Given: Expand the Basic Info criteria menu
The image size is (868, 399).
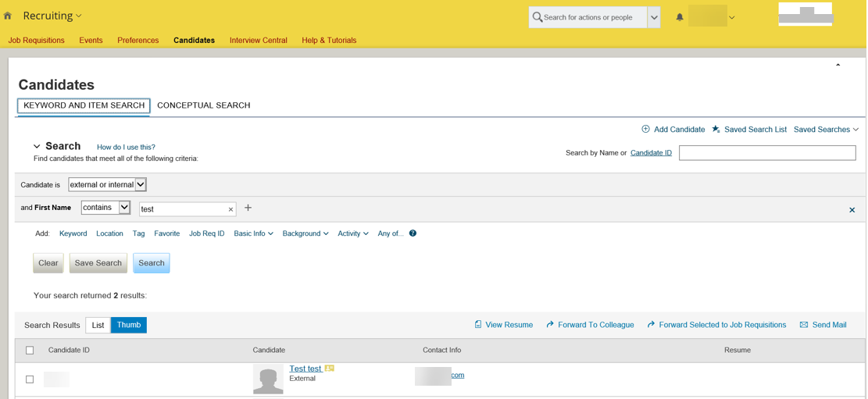Looking at the screenshot, I should tap(254, 233).
